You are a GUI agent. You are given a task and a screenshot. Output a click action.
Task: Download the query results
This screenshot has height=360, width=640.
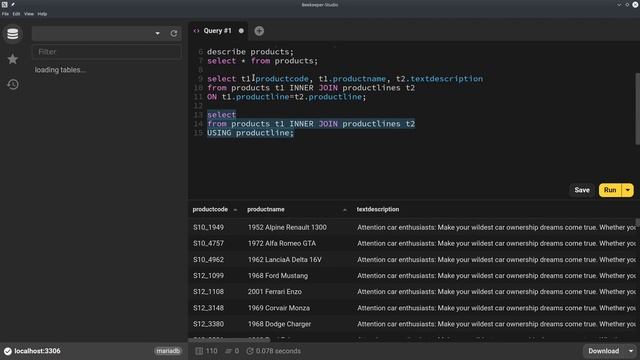coord(603,351)
